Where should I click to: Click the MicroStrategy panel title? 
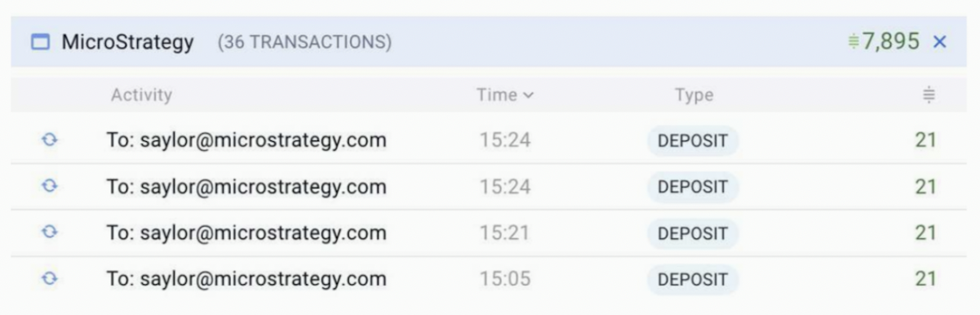click(x=127, y=42)
